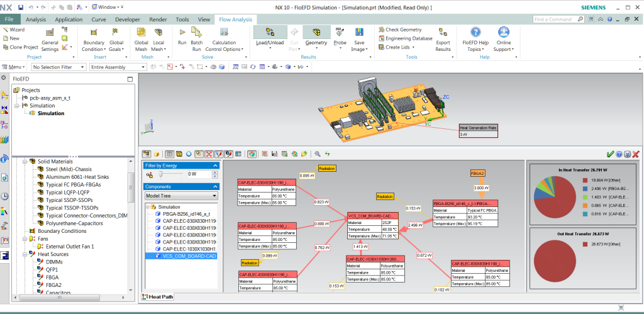Open Engineering Database
The width and height of the screenshot is (644, 314).
pos(405,38)
